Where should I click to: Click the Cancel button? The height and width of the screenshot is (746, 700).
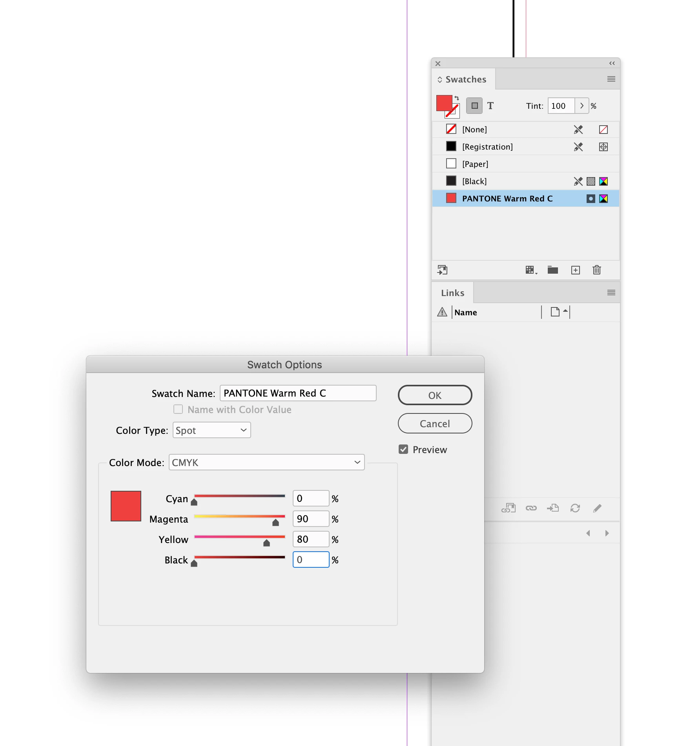tap(435, 423)
